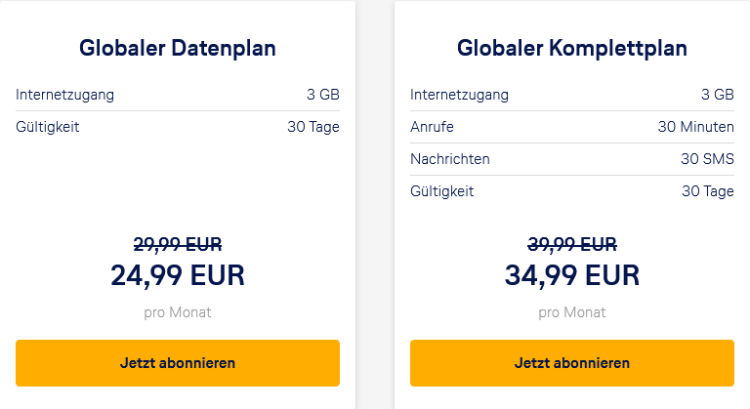Click pro Monat under 34,99 EUR
The height and width of the screenshot is (409, 750).
click(x=572, y=312)
